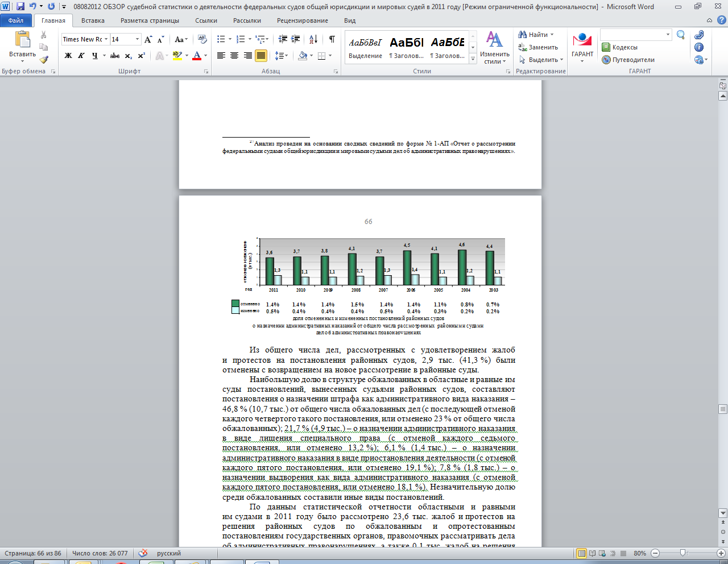The width and height of the screenshot is (728, 564).
Task: Click the ГАРАНТ search magnifier icon
Action: click(681, 35)
